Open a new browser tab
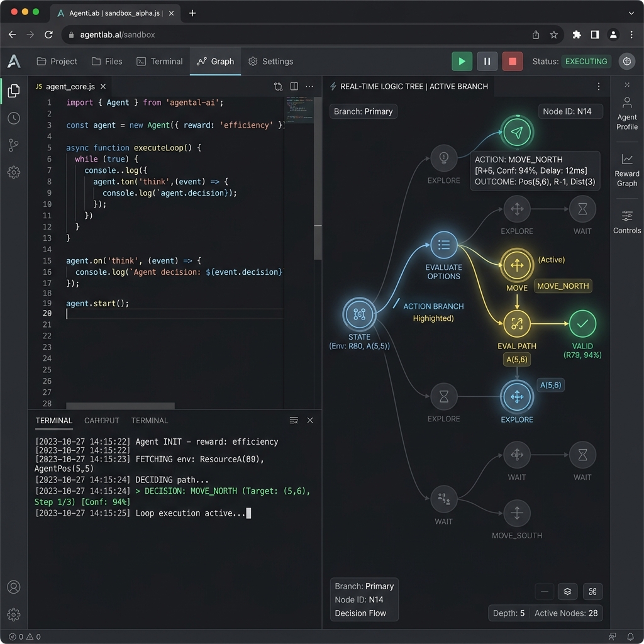The width and height of the screenshot is (644, 644). pyautogui.click(x=192, y=13)
